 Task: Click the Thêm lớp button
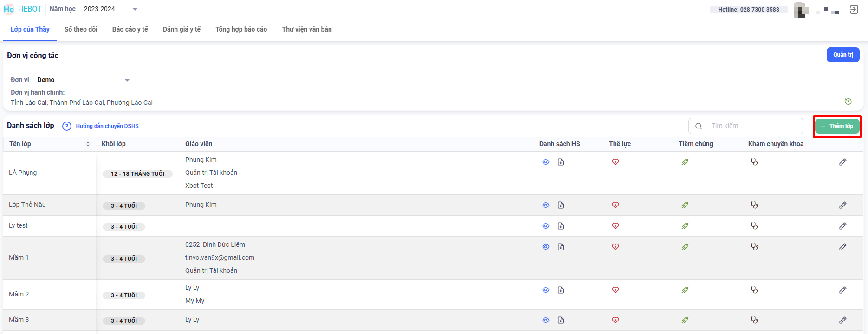(x=837, y=126)
